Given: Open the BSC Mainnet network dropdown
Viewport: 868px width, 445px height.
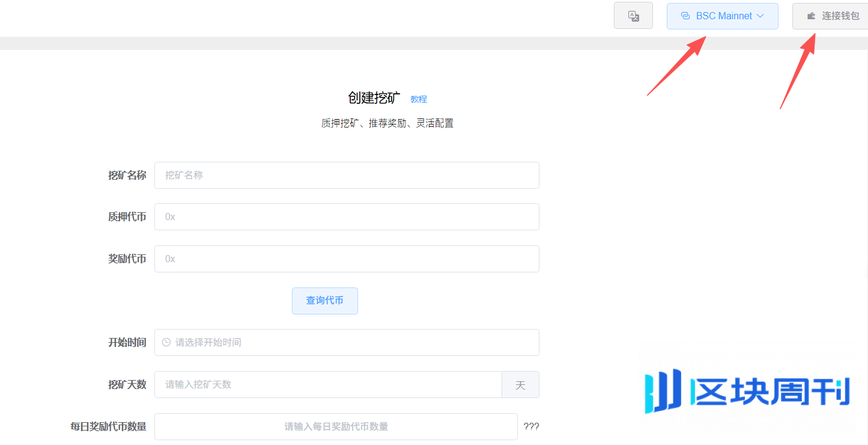Looking at the screenshot, I should (x=723, y=16).
